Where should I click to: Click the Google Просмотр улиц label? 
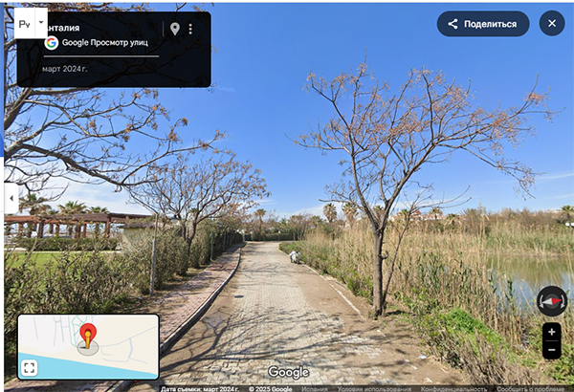[x=105, y=42]
